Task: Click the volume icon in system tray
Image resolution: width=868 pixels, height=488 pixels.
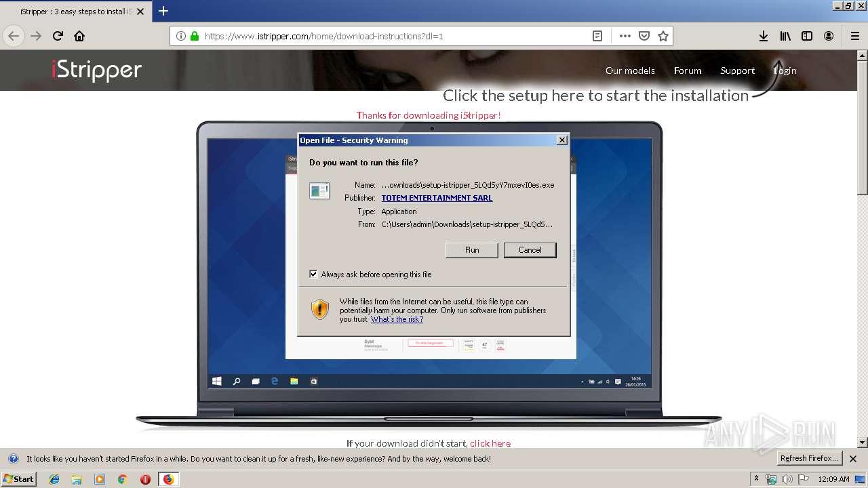Action: point(787,479)
